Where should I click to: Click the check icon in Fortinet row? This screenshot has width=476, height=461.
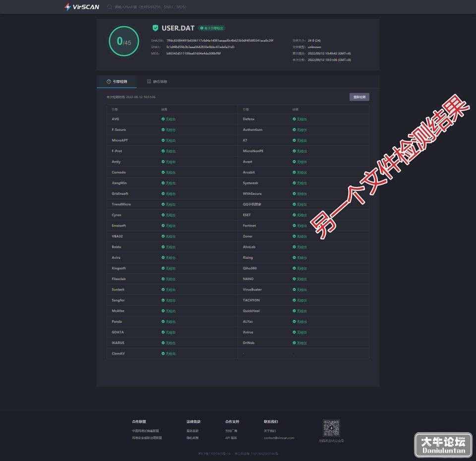tap(294, 226)
